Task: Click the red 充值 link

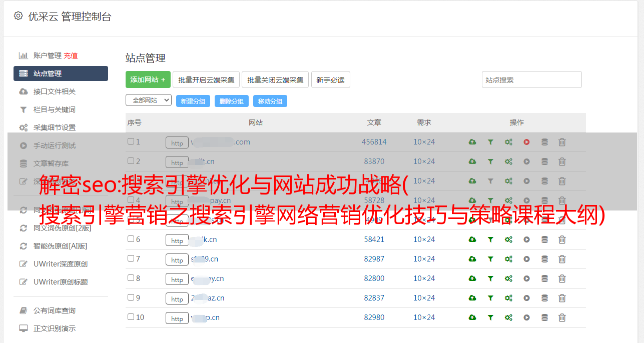Action: click(x=71, y=55)
